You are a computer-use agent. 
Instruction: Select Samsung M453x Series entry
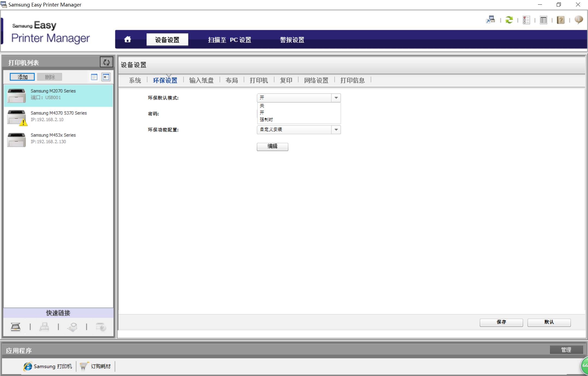pyautogui.click(x=58, y=140)
